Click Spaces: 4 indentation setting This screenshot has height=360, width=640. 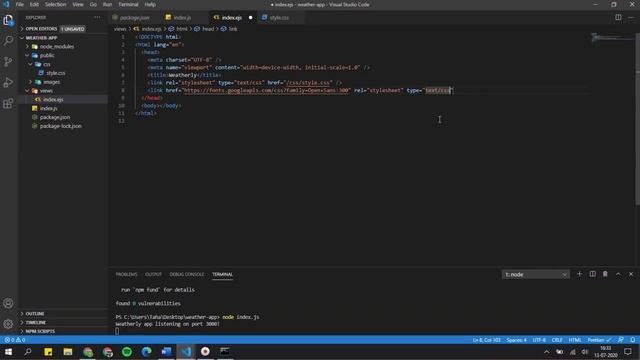pyautogui.click(x=516, y=340)
